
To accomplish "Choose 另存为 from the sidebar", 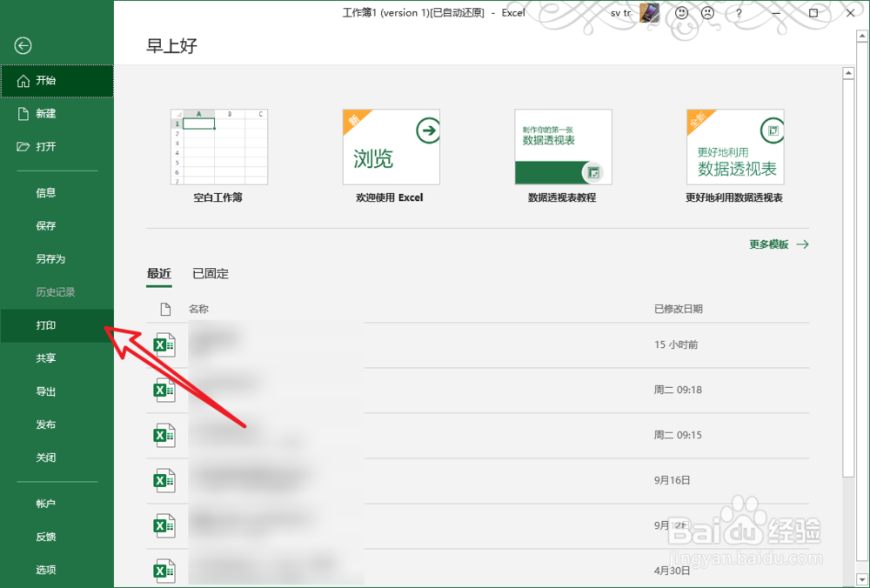I will point(57,259).
